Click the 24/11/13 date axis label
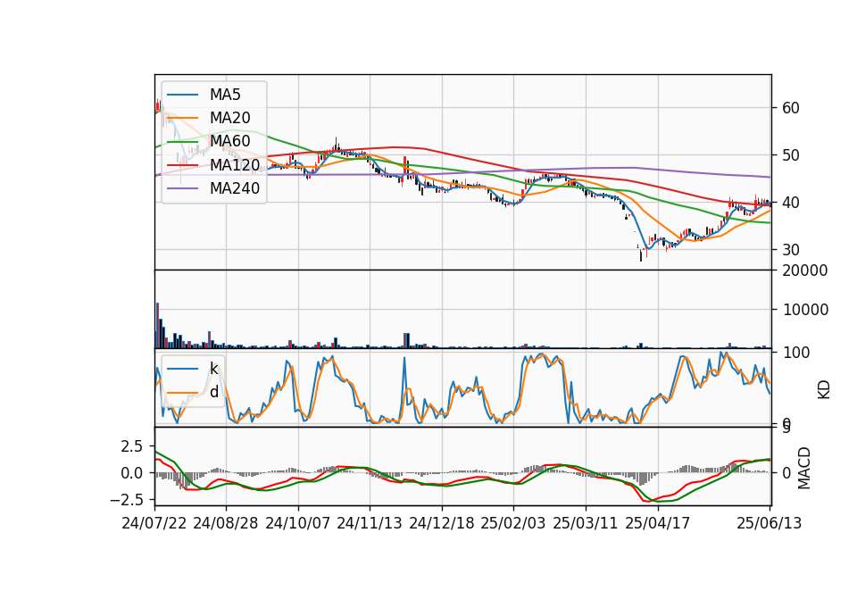The width and height of the screenshot is (857, 616). pos(370,523)
